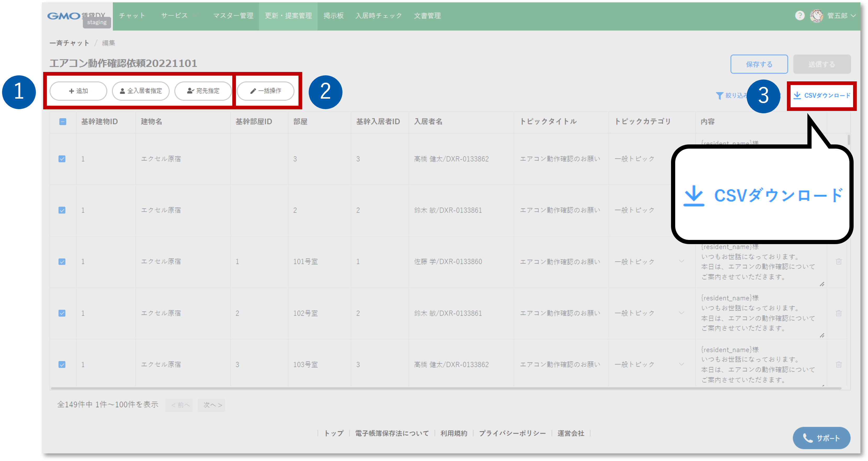Click the サポート phone button
Screen dimensions: 868x461
(821, 438)
